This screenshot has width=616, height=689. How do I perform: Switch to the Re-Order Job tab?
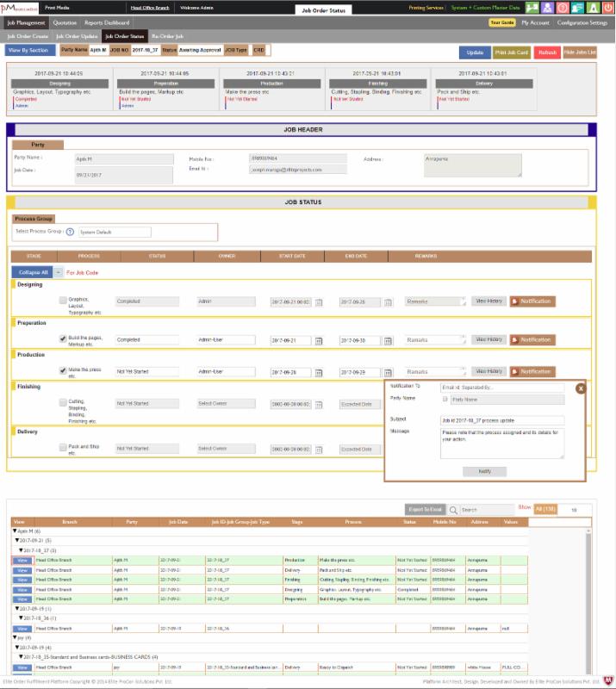[167, 36]
